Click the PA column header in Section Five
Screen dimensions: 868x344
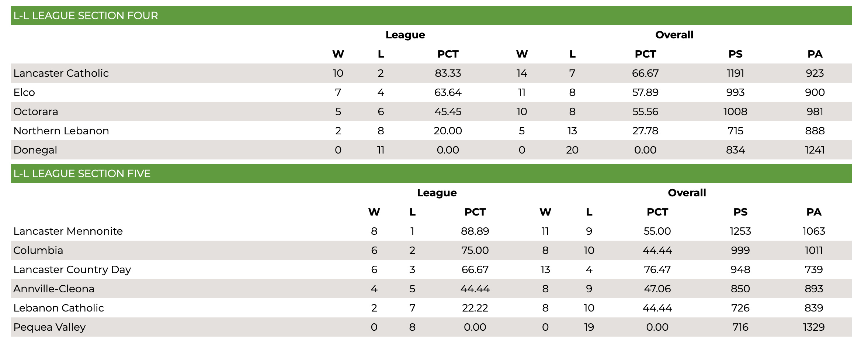point(814,212)
